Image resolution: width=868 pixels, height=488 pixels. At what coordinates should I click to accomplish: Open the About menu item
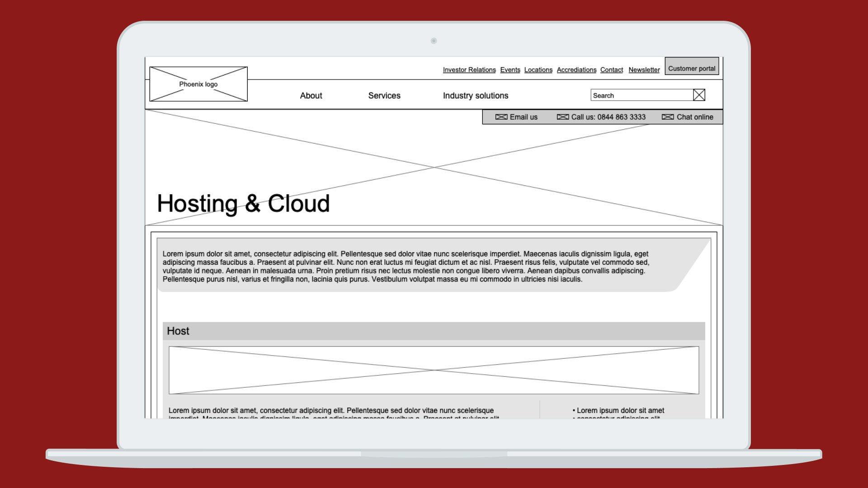pyautogui.click(x=311, y=96)
